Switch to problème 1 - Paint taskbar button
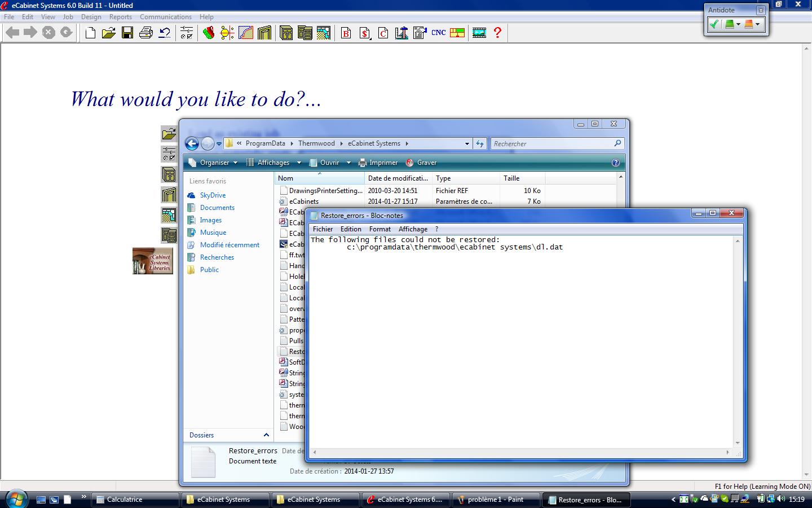This screenshot has height=508, width=812. 495,500
